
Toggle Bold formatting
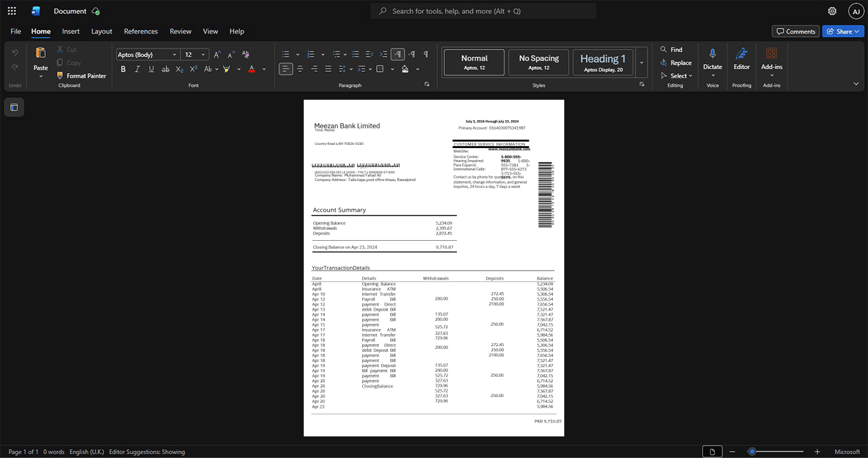(x=123, y=69)
